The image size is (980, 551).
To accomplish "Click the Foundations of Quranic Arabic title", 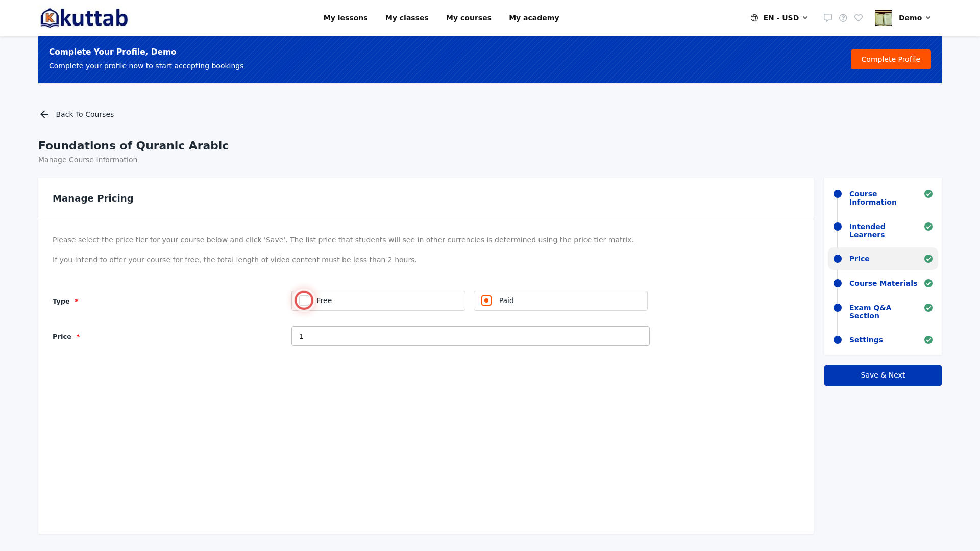I will [133, 146].
